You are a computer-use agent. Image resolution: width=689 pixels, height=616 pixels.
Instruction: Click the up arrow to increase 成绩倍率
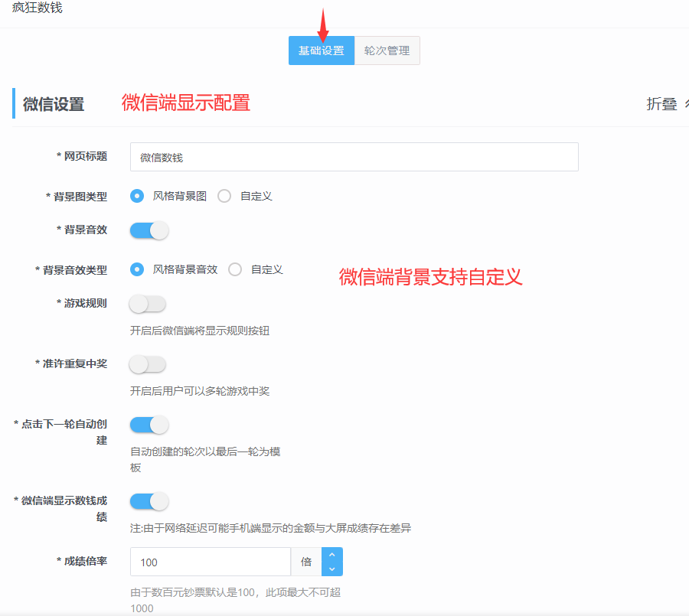coord(331,556)
